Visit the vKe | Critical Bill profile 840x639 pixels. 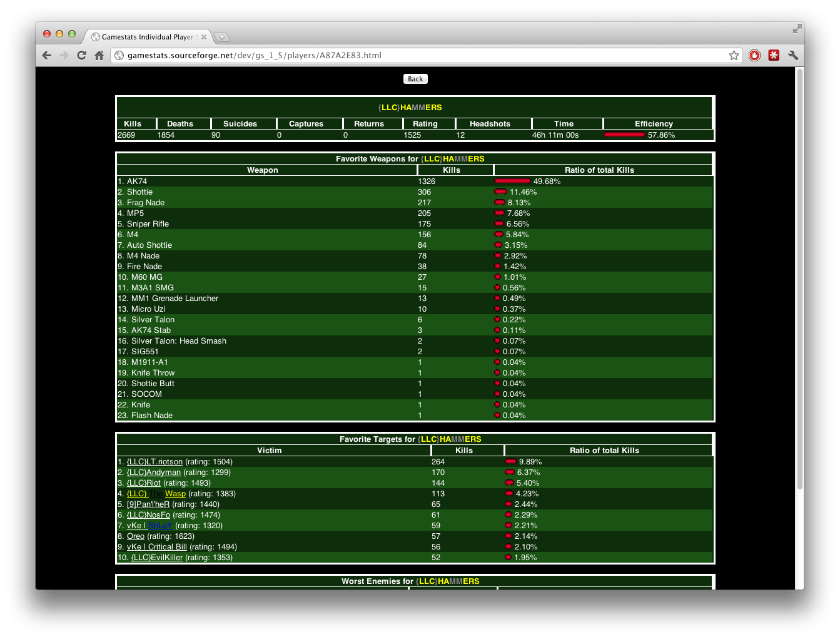point(156,546)
